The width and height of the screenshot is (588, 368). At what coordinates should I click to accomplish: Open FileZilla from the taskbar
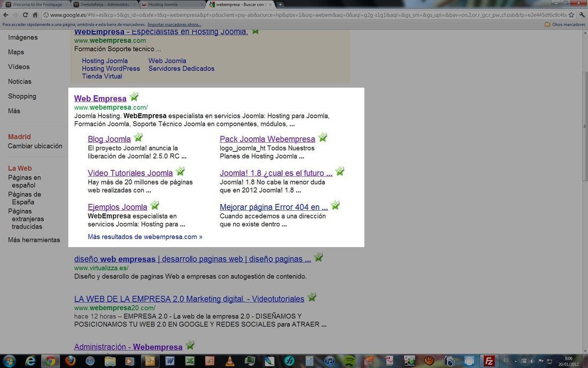(489, 361)
